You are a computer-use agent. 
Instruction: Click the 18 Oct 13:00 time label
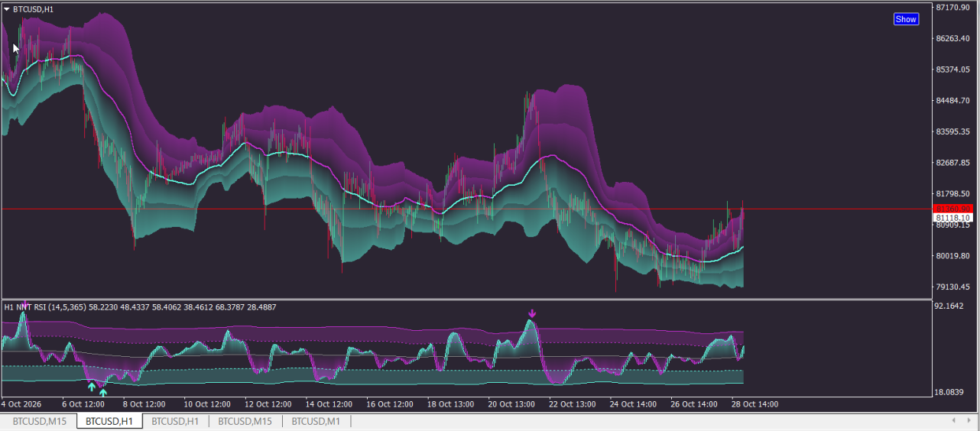tap(451, 403)
